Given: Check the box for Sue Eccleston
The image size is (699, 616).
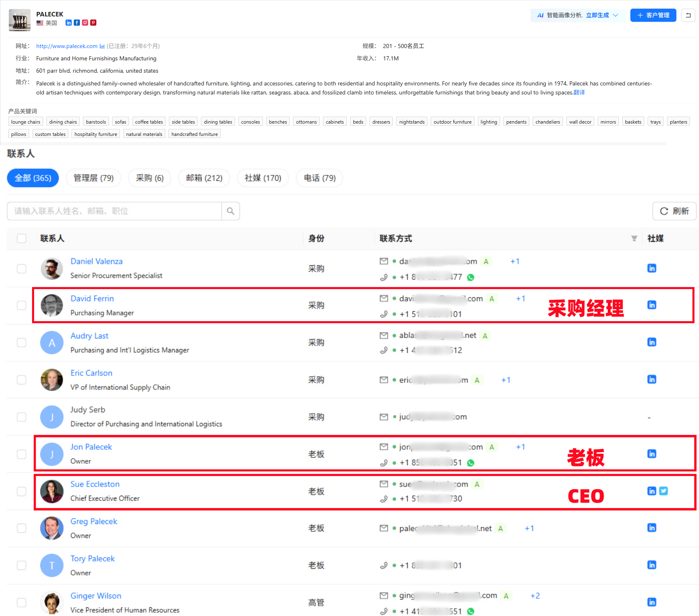Looking at the screenshot, I should (21, 492).
